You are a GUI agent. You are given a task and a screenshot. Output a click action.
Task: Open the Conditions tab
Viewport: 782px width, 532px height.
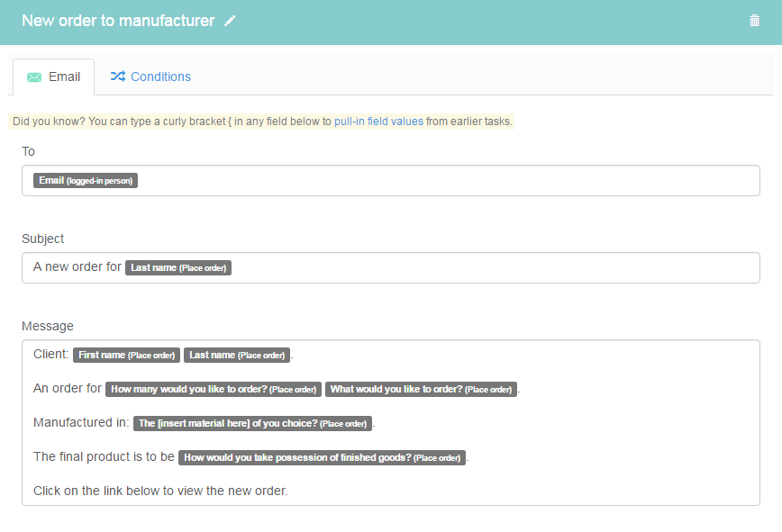[150, 77]
